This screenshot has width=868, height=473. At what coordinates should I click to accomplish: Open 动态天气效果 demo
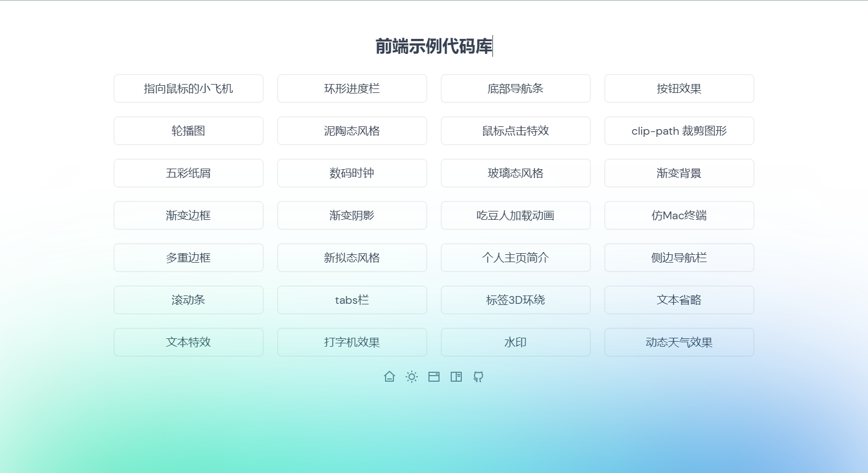click(x=679, y=342)
